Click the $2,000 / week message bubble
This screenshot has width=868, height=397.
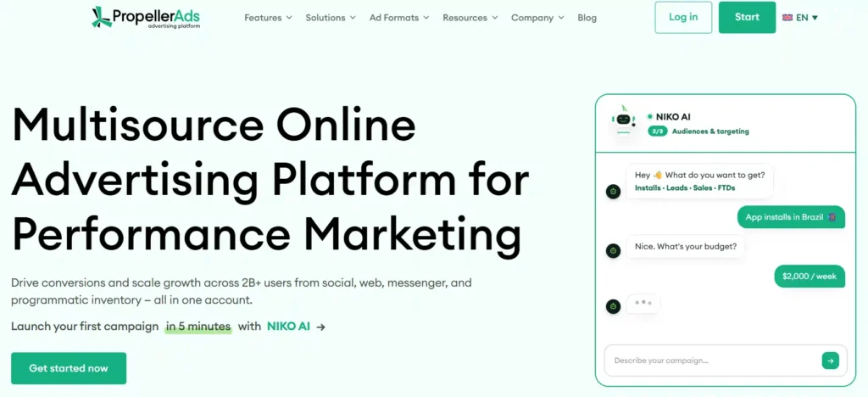[810, 276]
